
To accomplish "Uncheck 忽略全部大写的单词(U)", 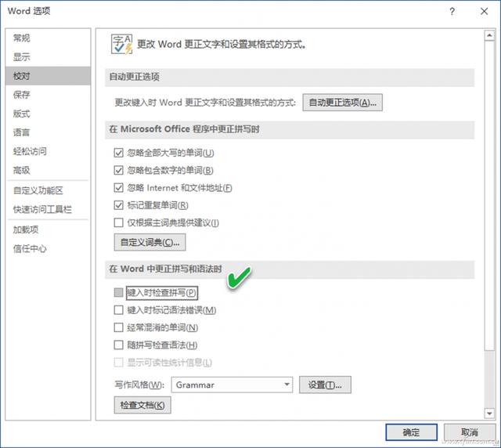I will tap(118, 153).
